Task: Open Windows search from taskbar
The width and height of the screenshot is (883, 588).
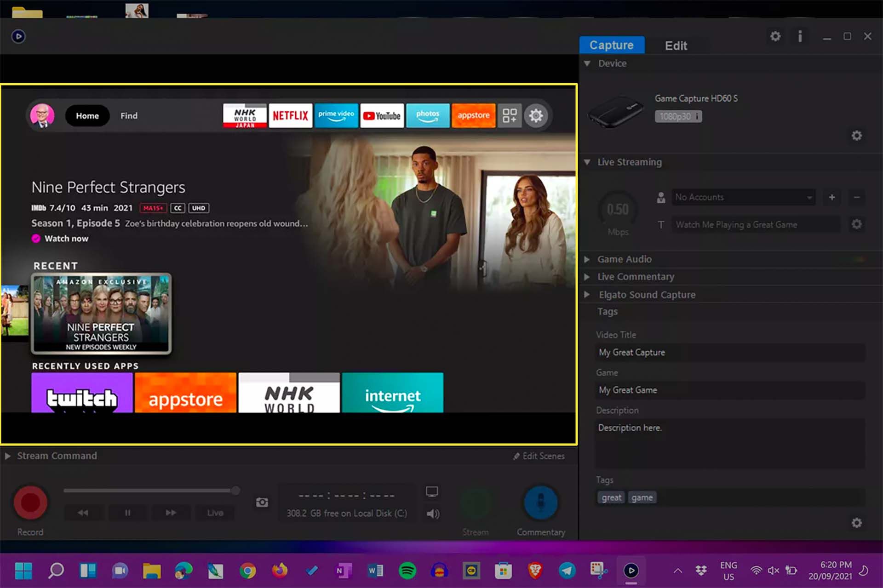Action: (x=56, y=571)
